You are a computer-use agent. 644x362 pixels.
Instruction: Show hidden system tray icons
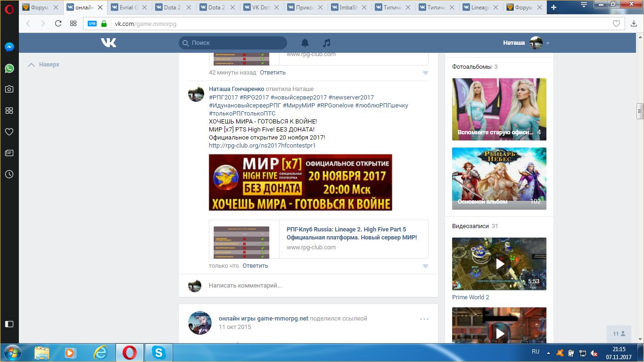point(548,353)
